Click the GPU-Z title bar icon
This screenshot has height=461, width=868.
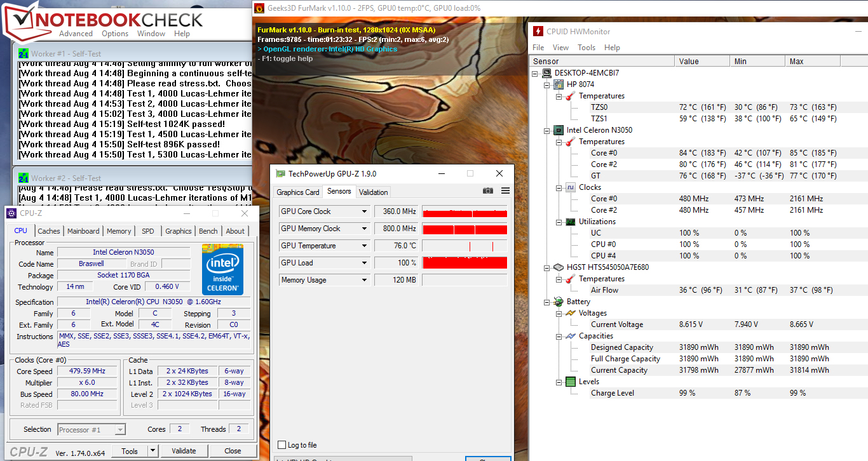click(x=281, y=173)
